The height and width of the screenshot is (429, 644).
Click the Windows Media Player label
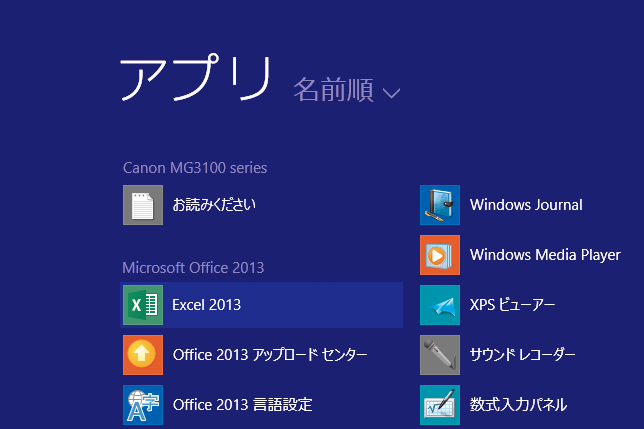point(545,255)
